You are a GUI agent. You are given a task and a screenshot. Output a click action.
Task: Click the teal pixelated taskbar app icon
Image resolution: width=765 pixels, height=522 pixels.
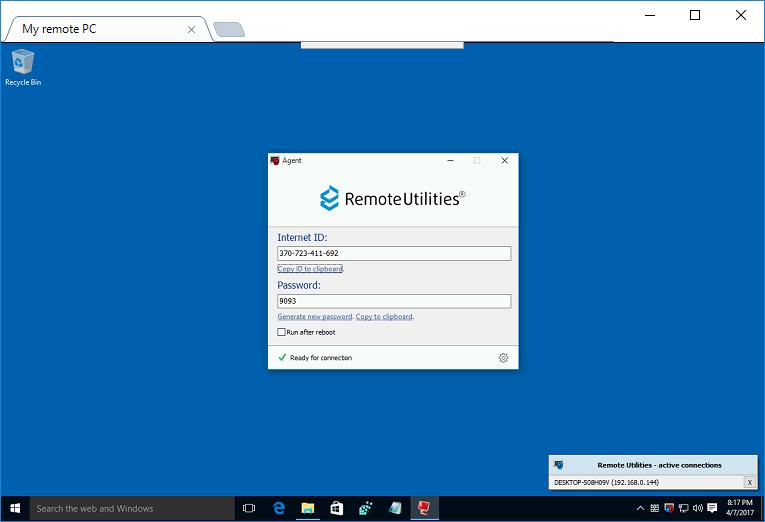coord(365,508)
